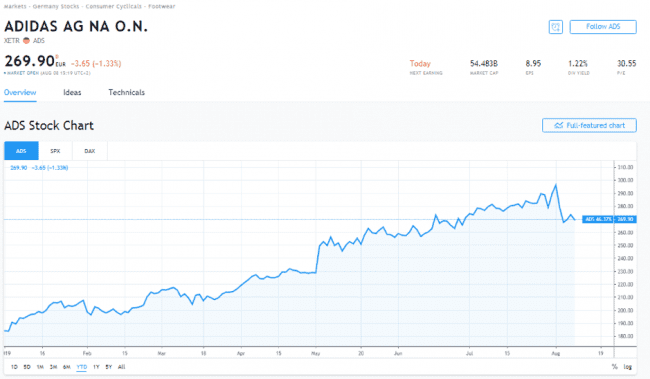The height and width of the screenshot is (379, 650).
Task: Set chart range to 1D
Action: [14, 367]
